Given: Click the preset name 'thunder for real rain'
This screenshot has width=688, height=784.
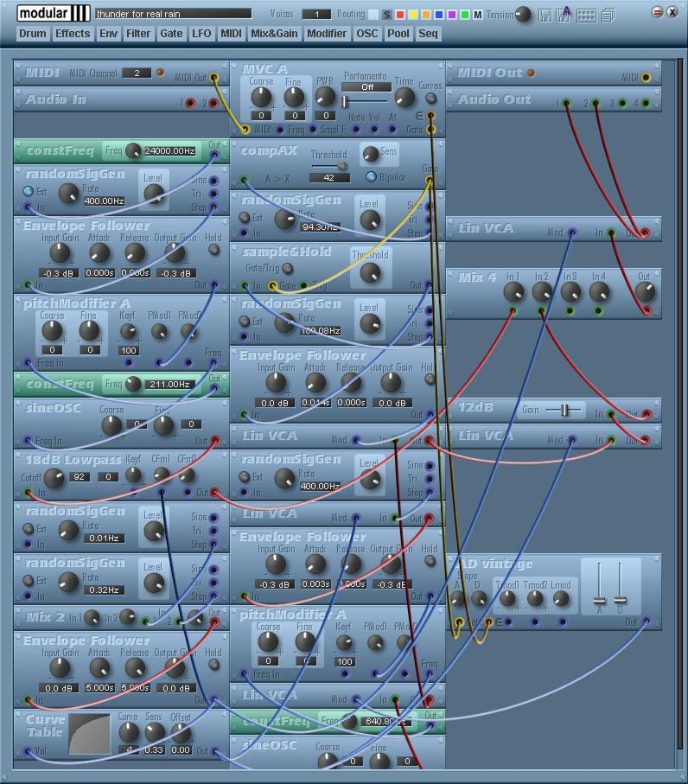Looking at the screenshot, I should [x=174, y=14].
